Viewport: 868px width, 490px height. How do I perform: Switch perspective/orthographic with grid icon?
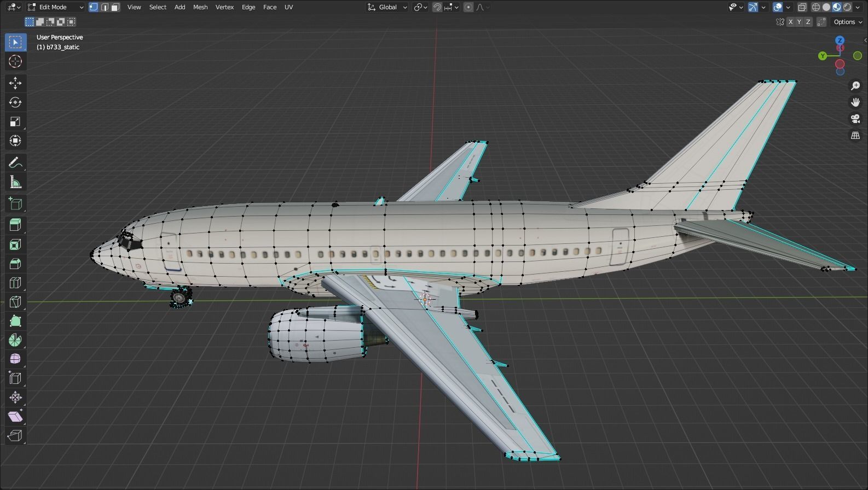tap(855, 135)
